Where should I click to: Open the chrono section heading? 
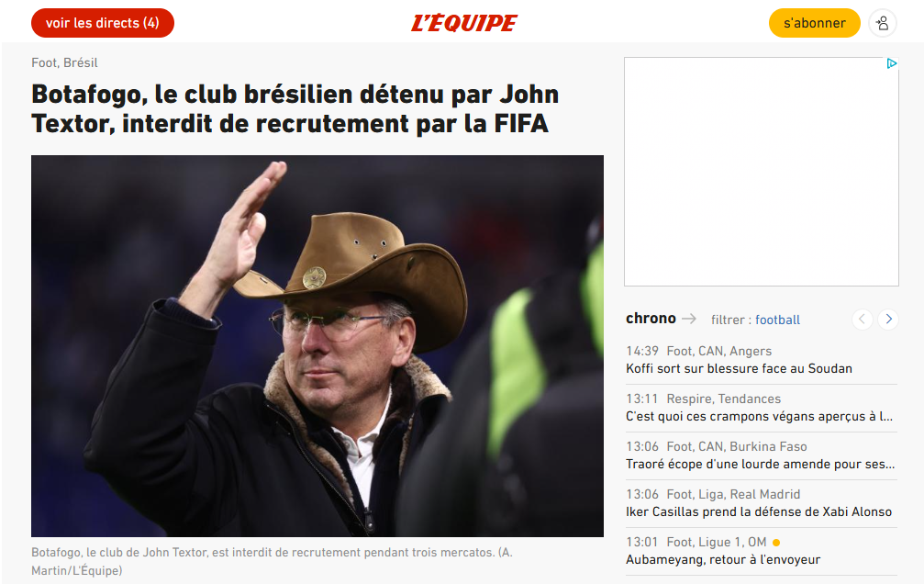coord(651,319)
